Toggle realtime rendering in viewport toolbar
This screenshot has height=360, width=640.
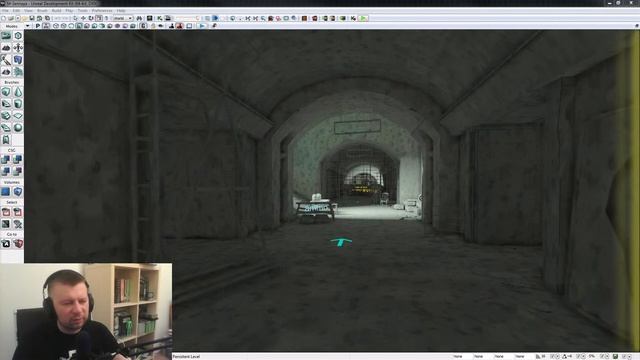46,26
